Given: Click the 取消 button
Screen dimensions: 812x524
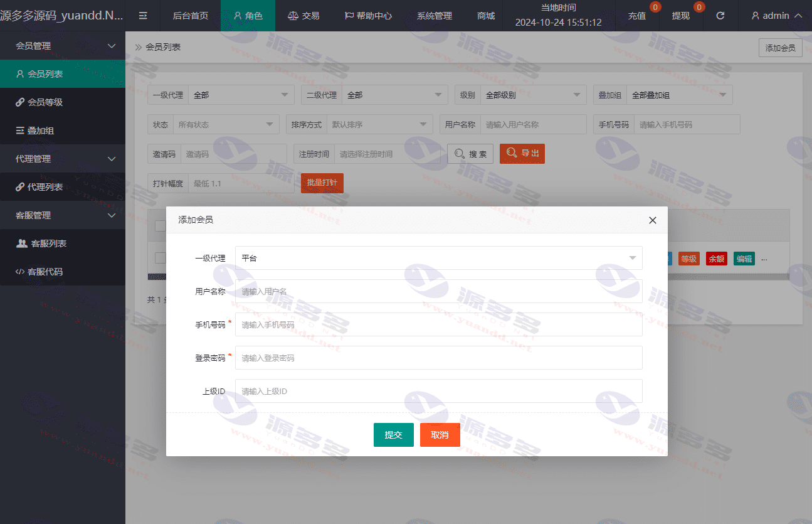Looking at the screenshot, I should click(440, 435).
